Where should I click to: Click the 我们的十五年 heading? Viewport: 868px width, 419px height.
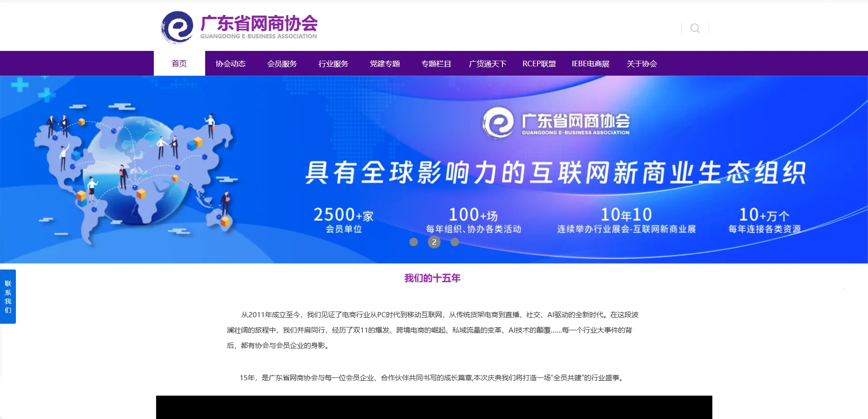click(x=432, y=278)
